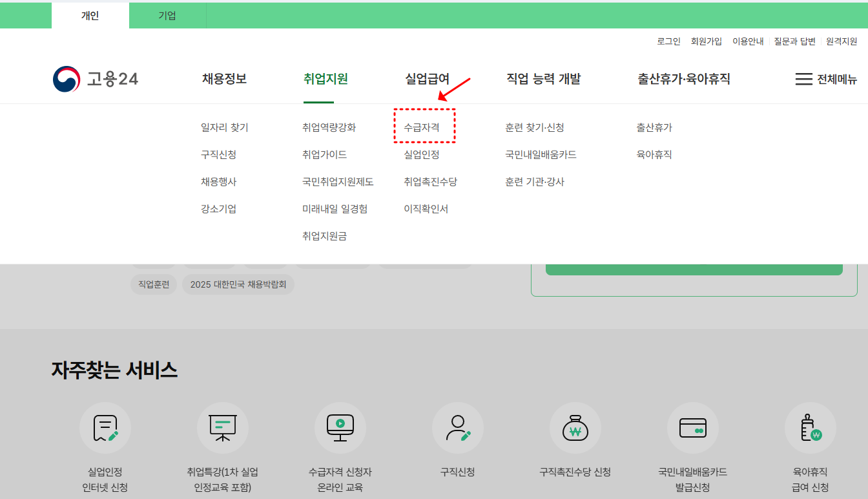Image resolution: width=868 pixels, height=499 pixels.
Task: Stay on the 개인 tab
Action: tap(90, 15)
